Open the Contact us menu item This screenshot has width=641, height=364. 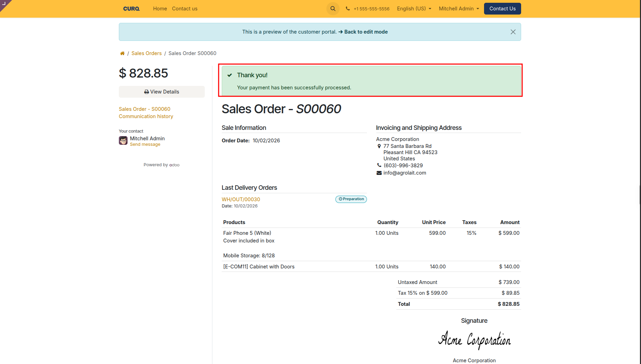click(x=185, y=9)
